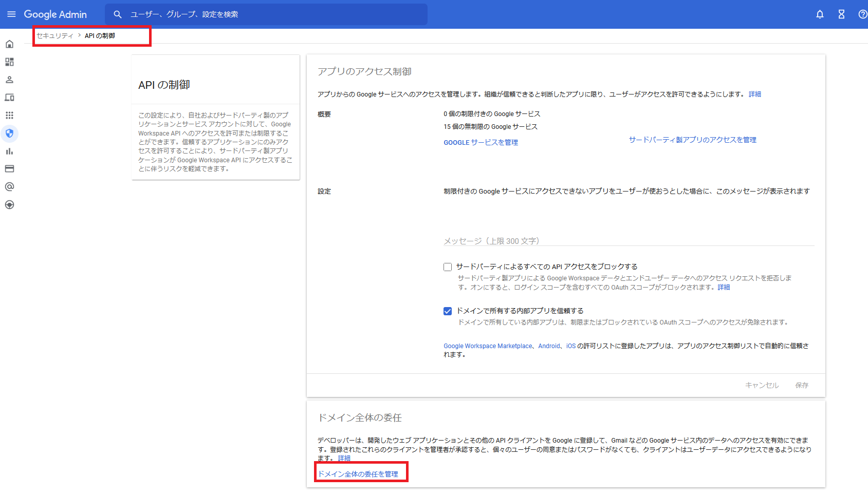This screenshot has height=495, width=868.
Task: Click the 保存 button
Action: point(802,385)
